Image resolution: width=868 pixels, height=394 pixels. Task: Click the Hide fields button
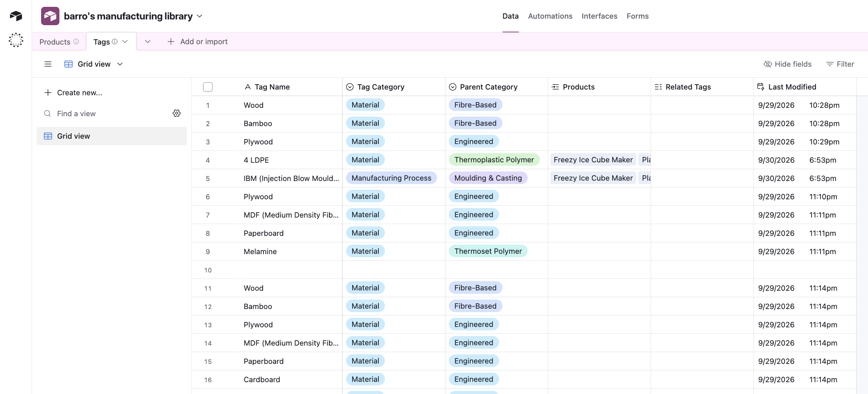pyautogui.click(x=788, y=64)
